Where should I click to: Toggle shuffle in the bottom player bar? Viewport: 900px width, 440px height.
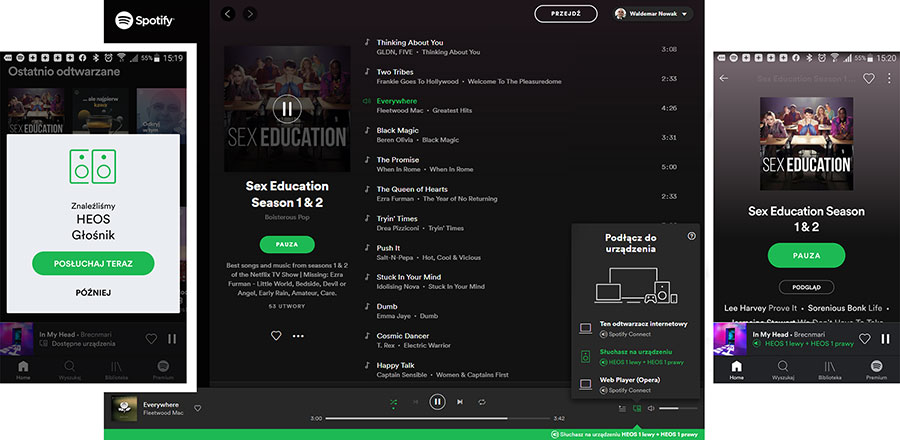(393, 402)
